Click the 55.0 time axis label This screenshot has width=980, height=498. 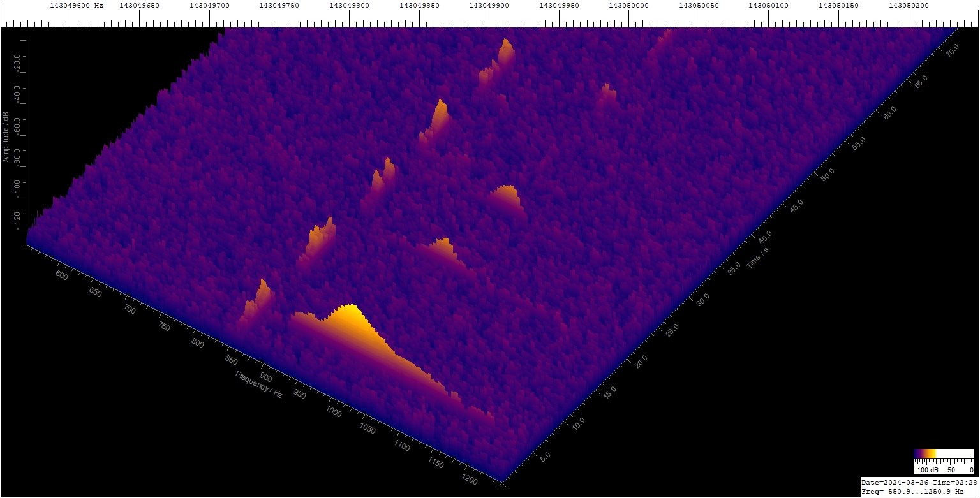859,143
